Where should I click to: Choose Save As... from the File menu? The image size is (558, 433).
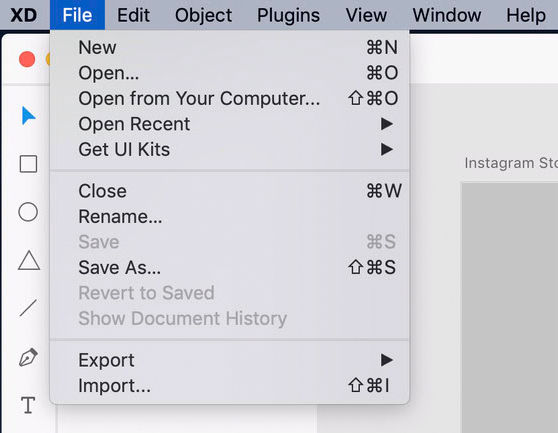(230, 268)
